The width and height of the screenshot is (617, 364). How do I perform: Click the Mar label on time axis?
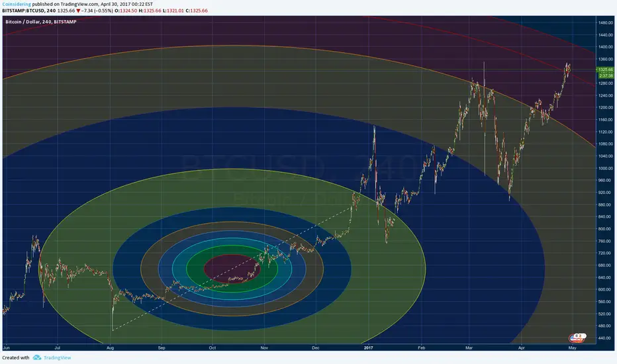pos(469,348)
